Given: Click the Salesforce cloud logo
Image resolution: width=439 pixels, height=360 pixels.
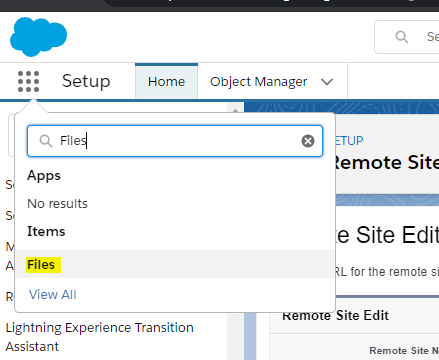Looking at the screenshot, I should [38, 36].
